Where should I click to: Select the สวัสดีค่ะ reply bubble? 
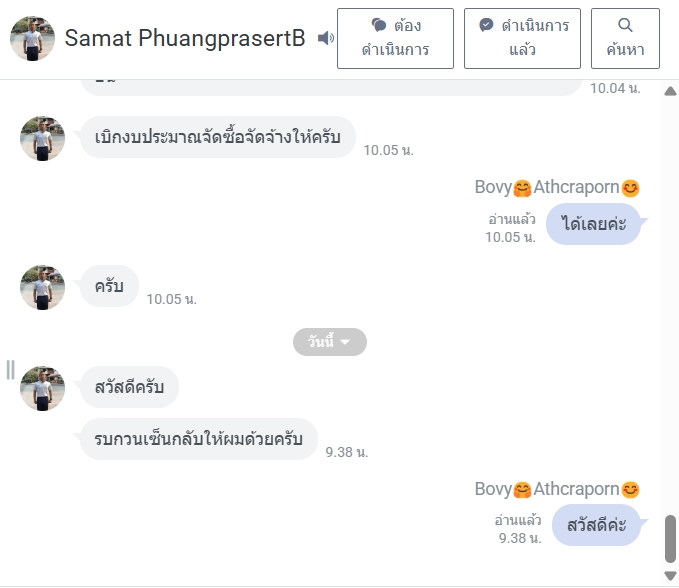click(x=596, y=524)
